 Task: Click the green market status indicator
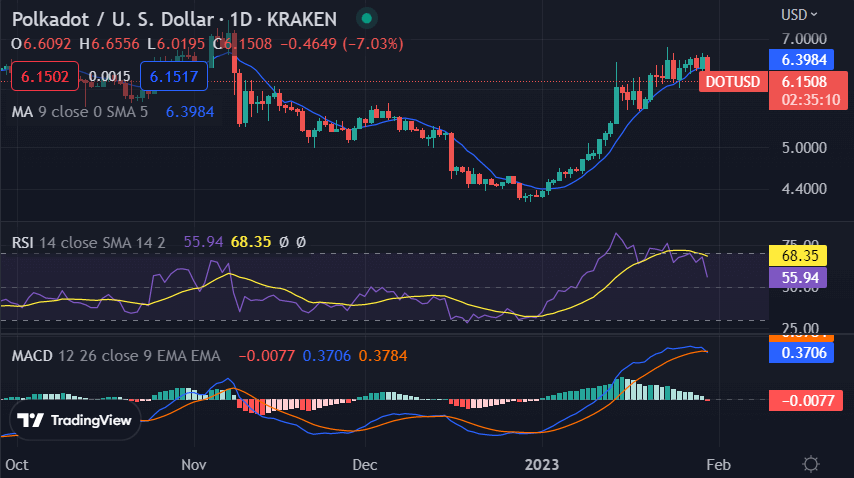click(367, 19)
